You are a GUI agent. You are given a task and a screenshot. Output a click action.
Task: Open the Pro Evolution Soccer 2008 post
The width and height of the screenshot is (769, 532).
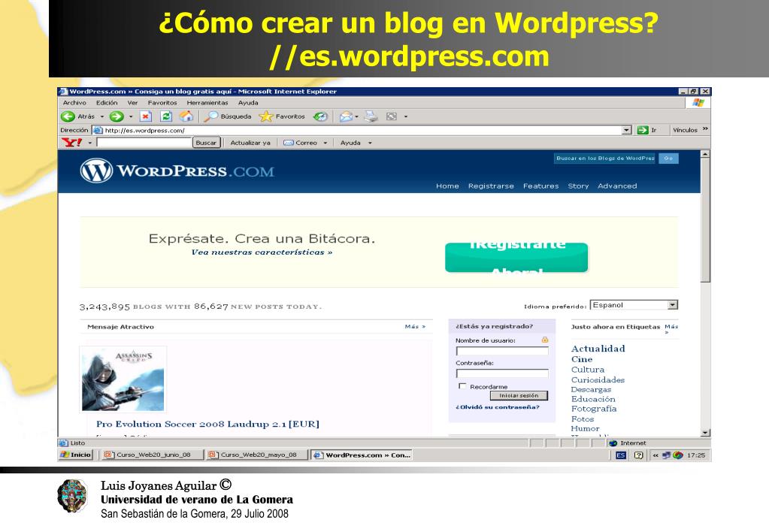click(x=208, y=424)
